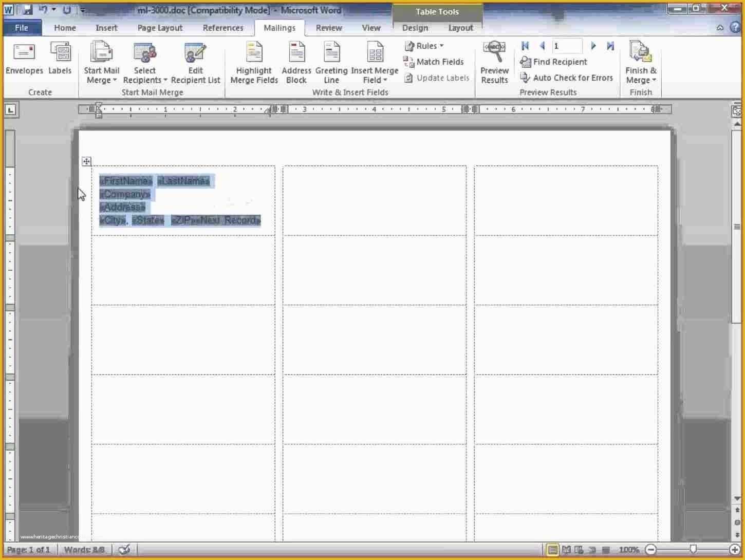
Task: Go to first record
Action: click(x=525, y=46)
